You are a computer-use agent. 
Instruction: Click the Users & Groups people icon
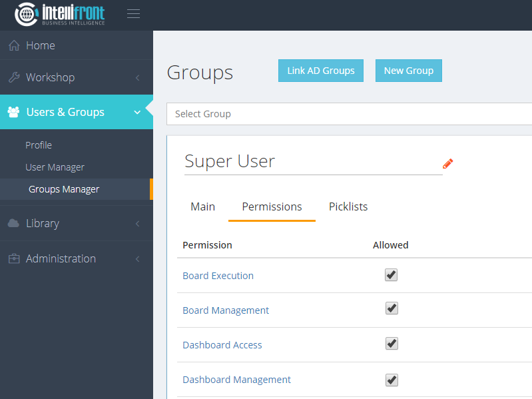tap(14, 112)
